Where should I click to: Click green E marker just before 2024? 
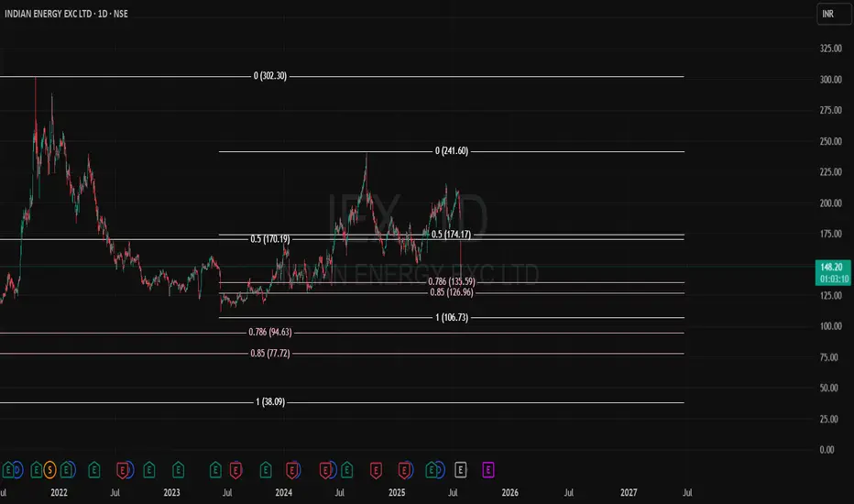(266, 470)
